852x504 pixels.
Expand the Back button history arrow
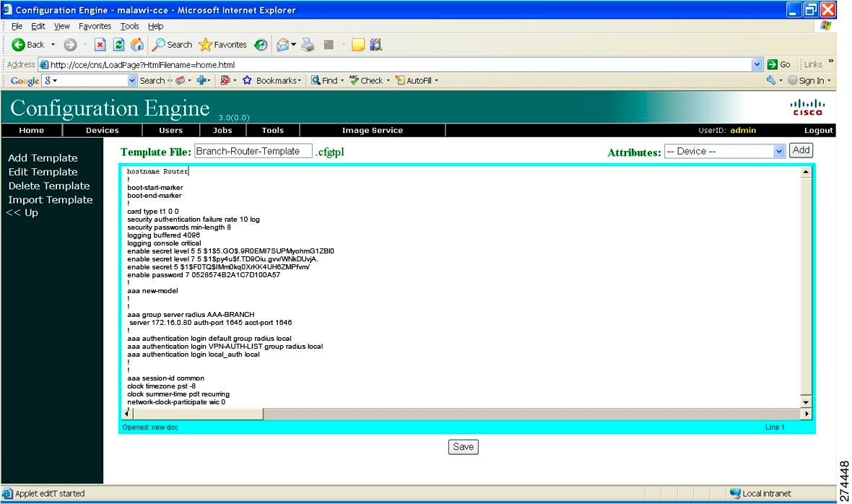click(53, 45)
